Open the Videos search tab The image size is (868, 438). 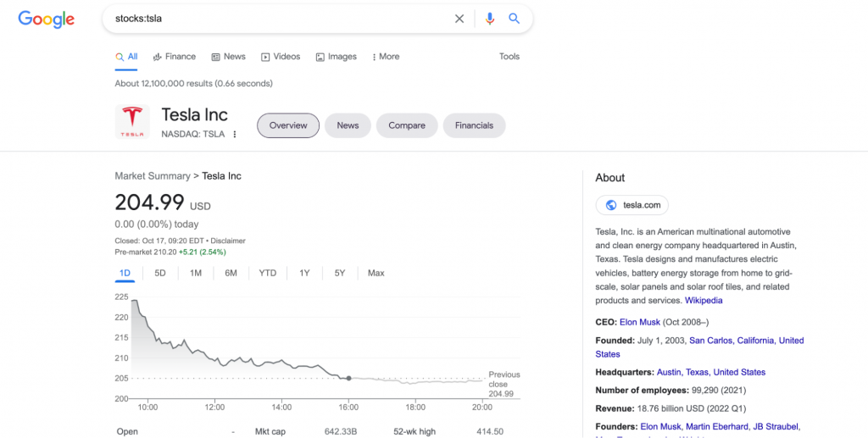[281, 57]
